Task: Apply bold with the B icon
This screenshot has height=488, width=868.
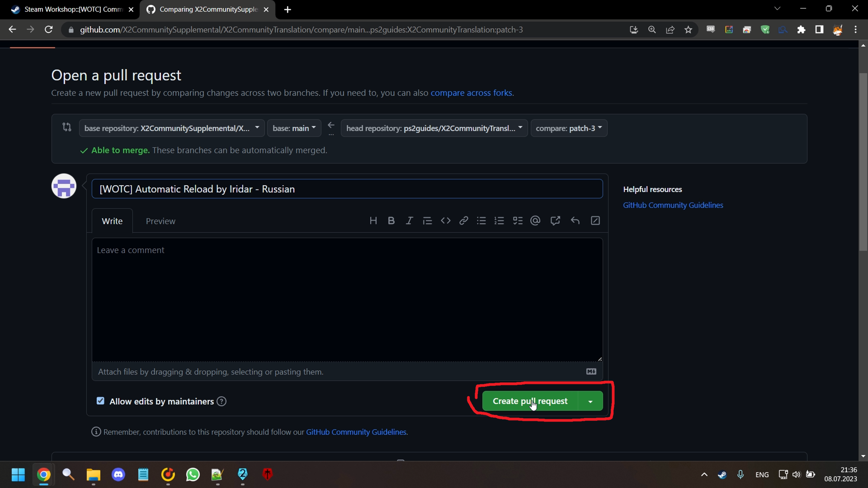Action: (391, 221)
